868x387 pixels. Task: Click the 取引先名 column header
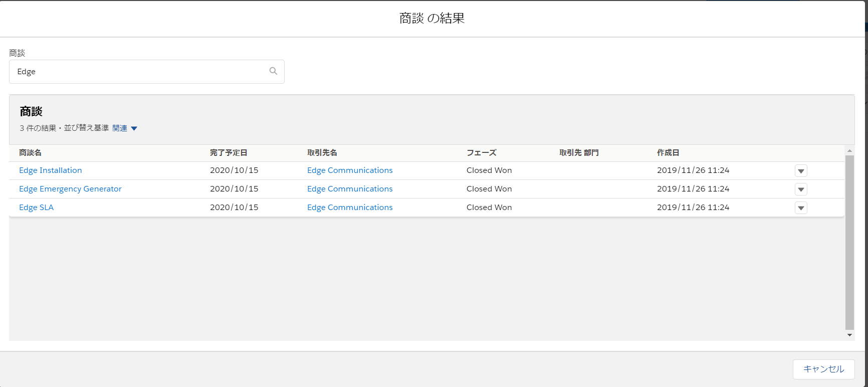(x=322, y=153)
